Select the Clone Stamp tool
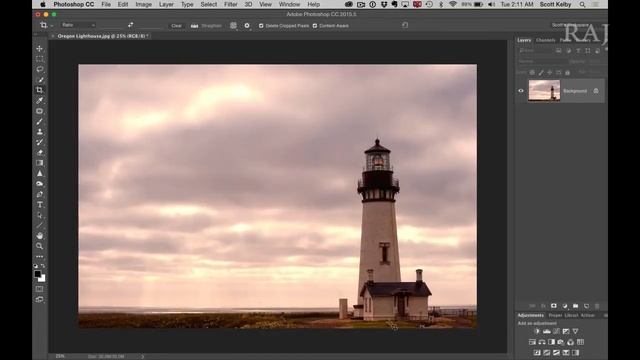 [40, 132]
